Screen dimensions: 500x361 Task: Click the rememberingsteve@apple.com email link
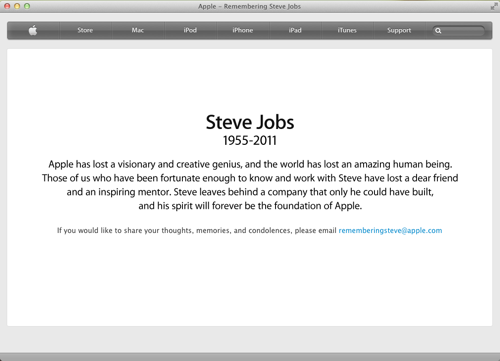point(390,230)
